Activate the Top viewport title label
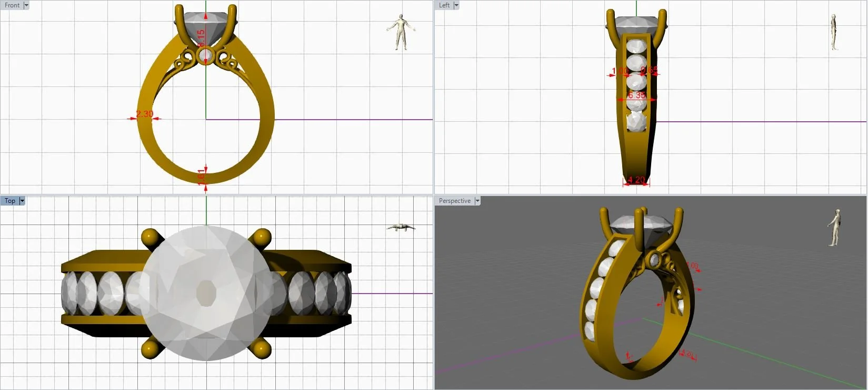 point(10,201)
